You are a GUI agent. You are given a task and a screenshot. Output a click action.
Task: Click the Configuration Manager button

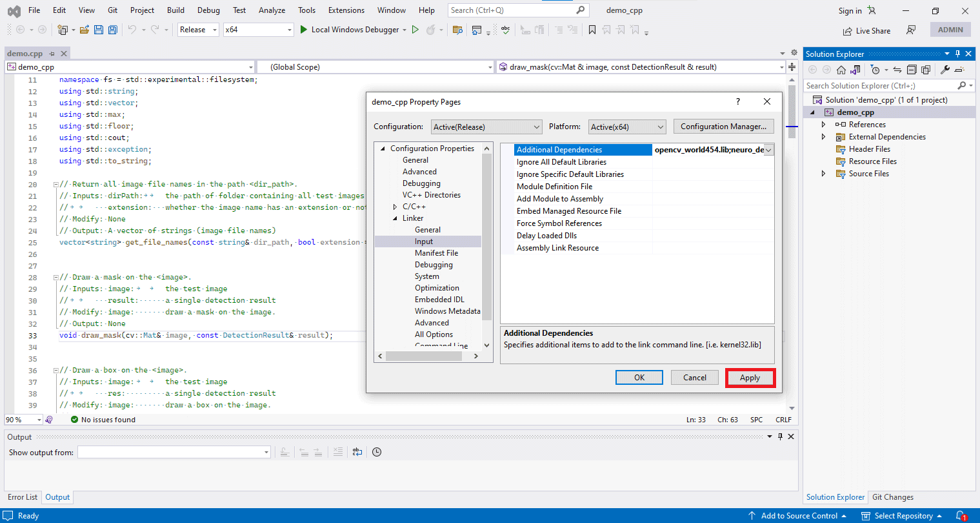pos(723,127)
